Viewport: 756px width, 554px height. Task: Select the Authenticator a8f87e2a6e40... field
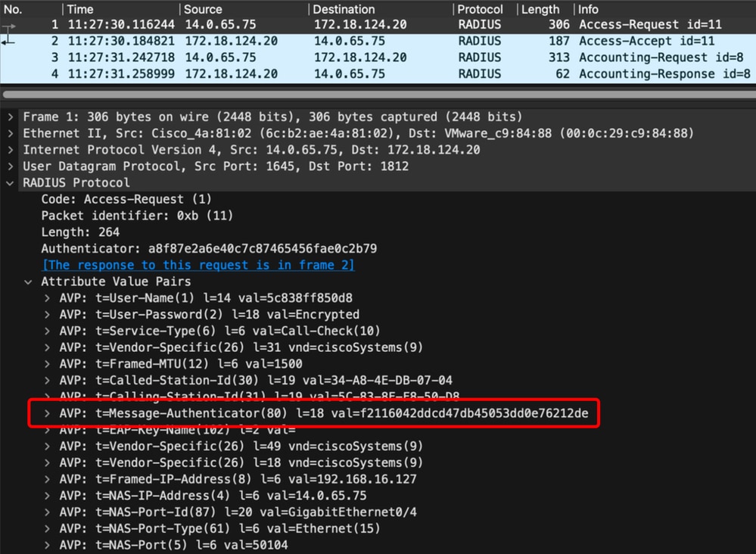pos(209,248)
